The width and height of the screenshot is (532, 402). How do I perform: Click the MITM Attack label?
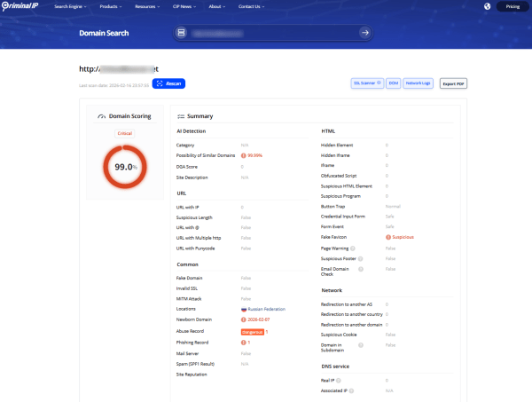189,299
